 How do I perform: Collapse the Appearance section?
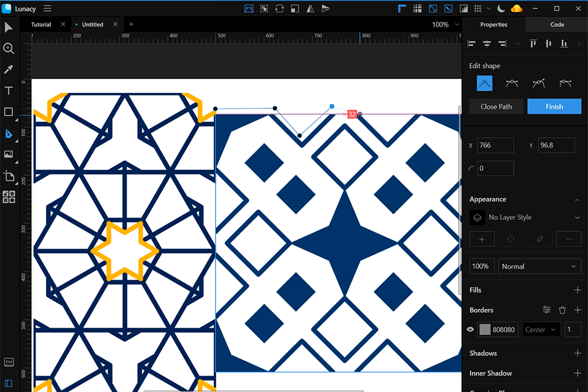pos(578,199)
